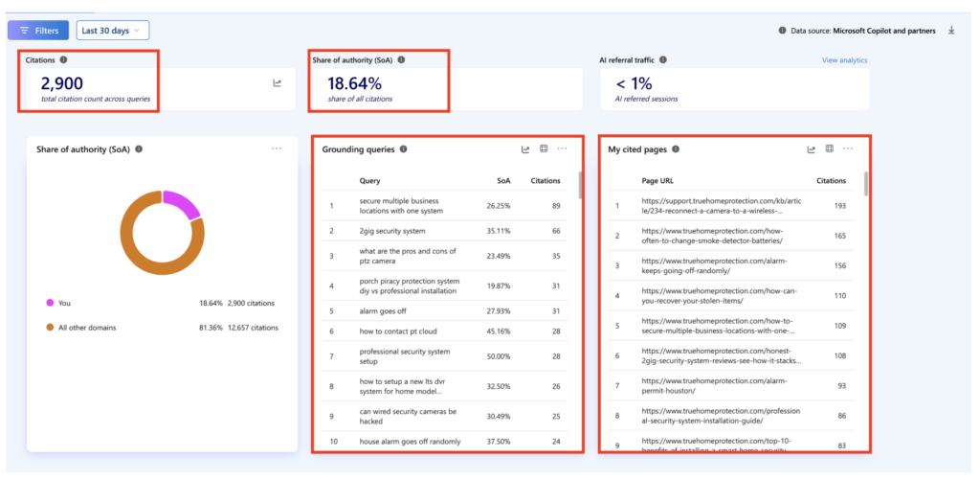This screenshot has width=980, height=479.
Task: Click the 45.16% SoA value
Action: click(x=498, y=331)
